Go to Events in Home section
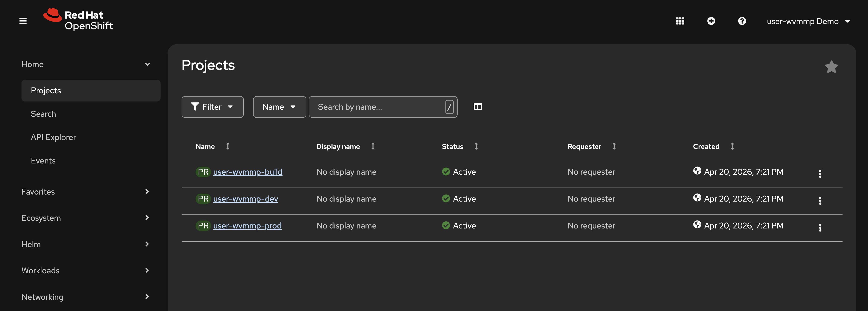Viewport: 868px width, 311px height. (43, 161)
